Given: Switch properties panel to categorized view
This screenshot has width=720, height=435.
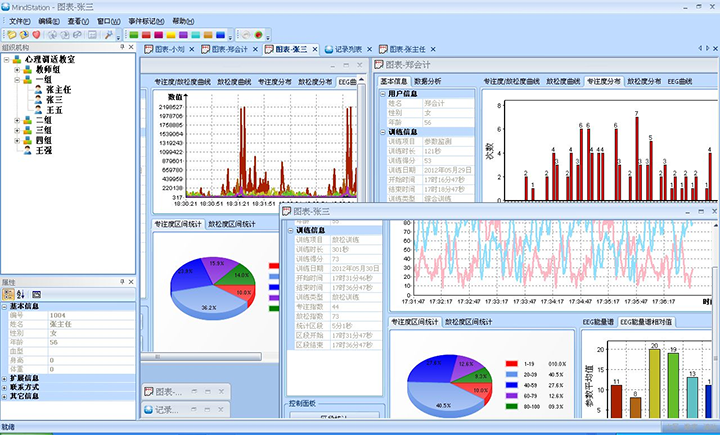Looking at the screenshot, I should click(7, 294).
